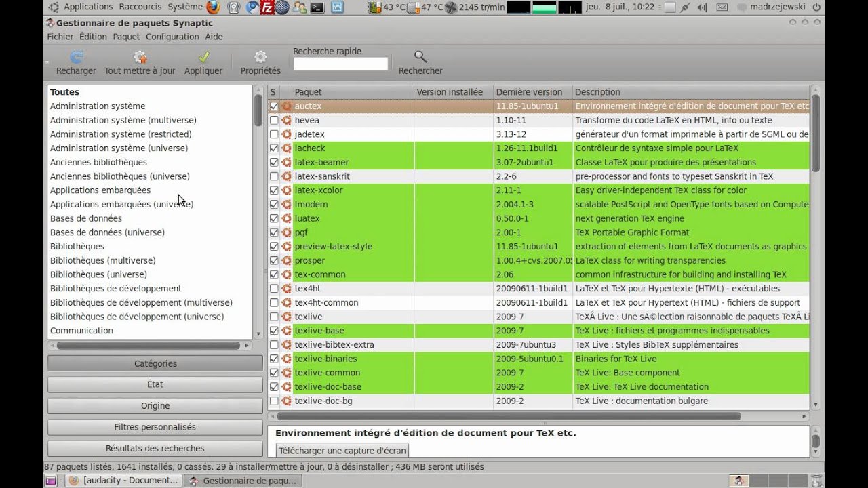Click the Appliquer green checkmark icon
This screenshot has width=868, height=488.
[203, 57]
